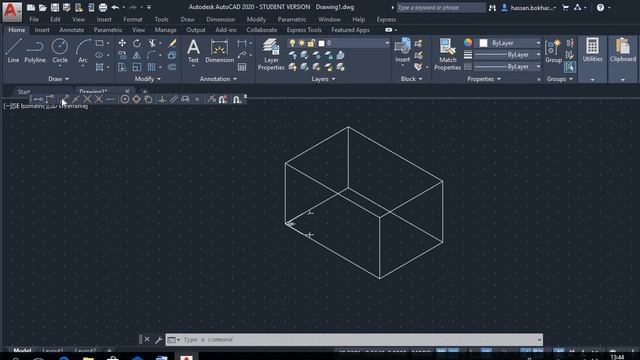Toggle layer lock padlock in layer dropdown
640x360 pixels.
(311, 43)
